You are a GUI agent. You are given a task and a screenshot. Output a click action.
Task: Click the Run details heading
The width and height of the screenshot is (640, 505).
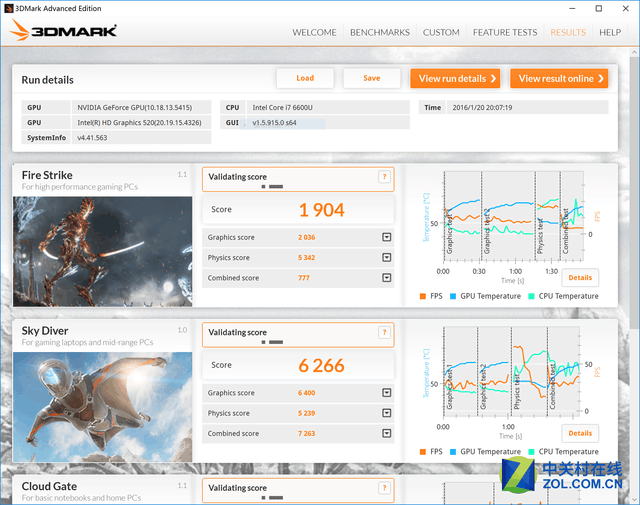click(47, 80)
